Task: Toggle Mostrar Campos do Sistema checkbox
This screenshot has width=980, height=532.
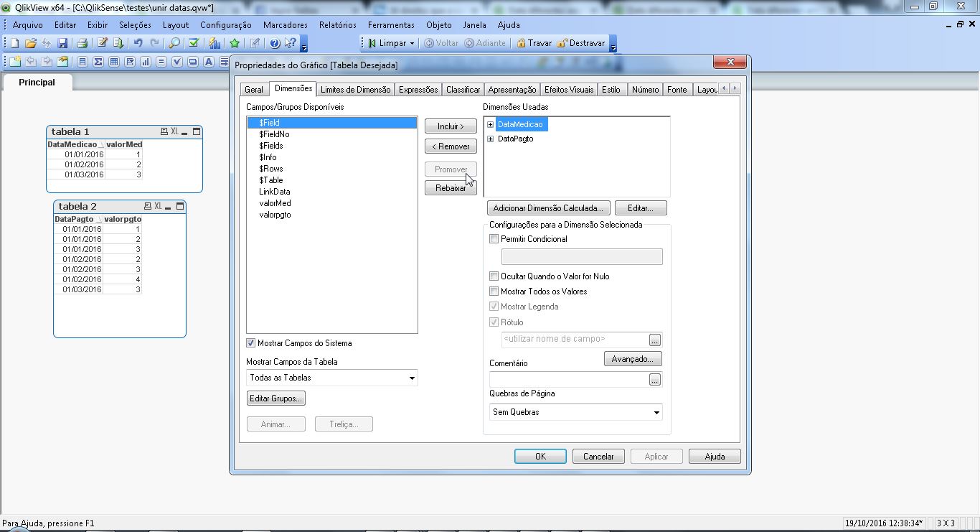Action: [x=250, y=343]
